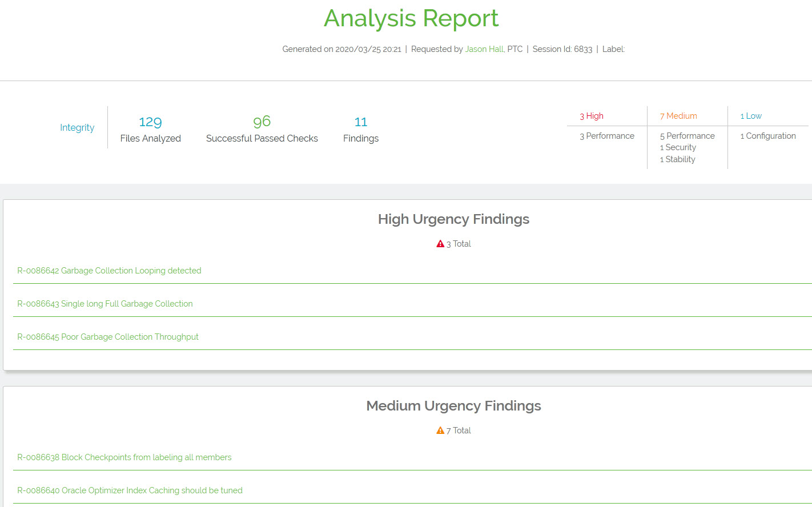This screenshot has width=812, height=507.
Task: Click the Analysis Report page heading
Action: 411,19
